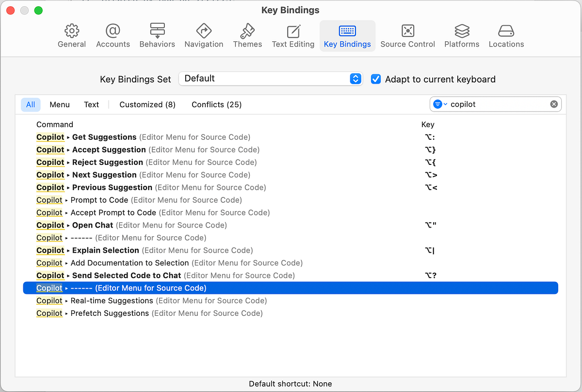Uncheck Adapt to current keyboard
This screenshot has width=582, height=392.
point(376,79)
